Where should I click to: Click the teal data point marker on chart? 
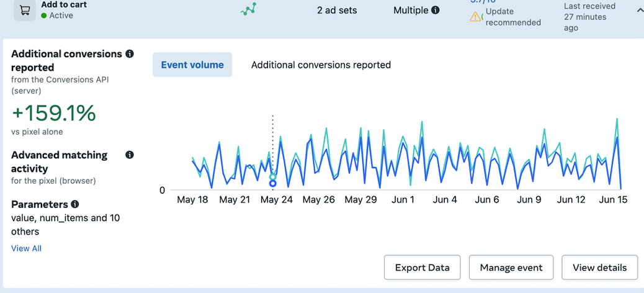273,177
